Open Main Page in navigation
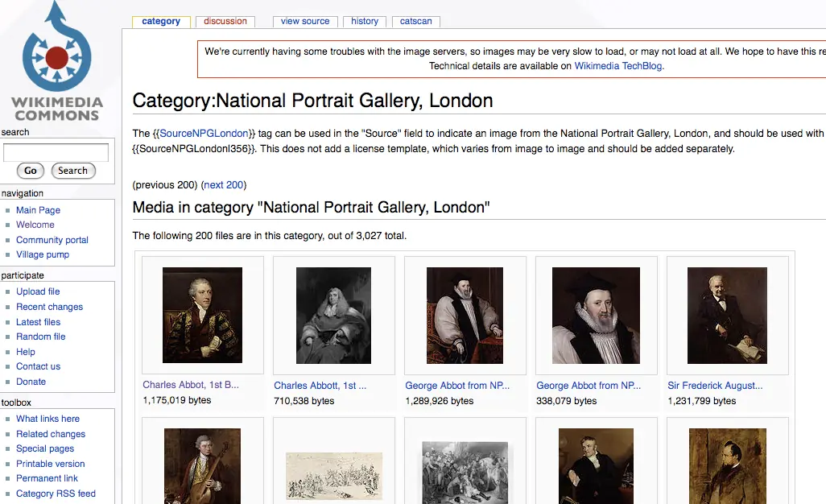Image resolution: width=826 pixels, height=504 pixels. 38,210
